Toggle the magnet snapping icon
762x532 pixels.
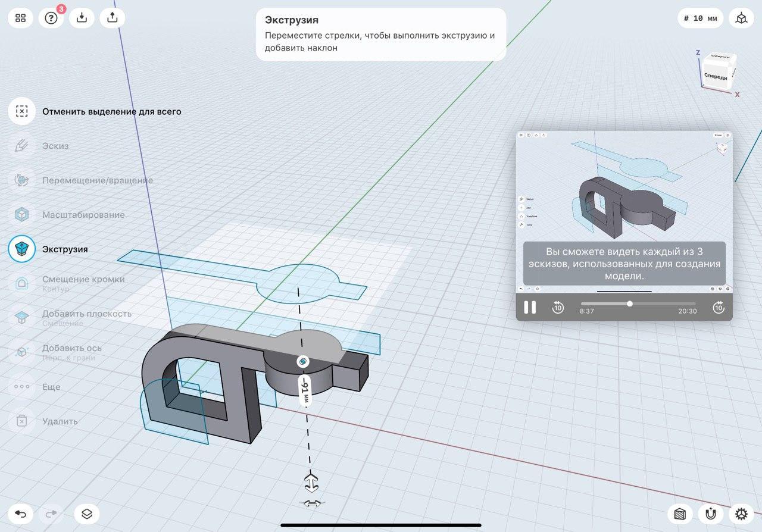pos(710,514)
